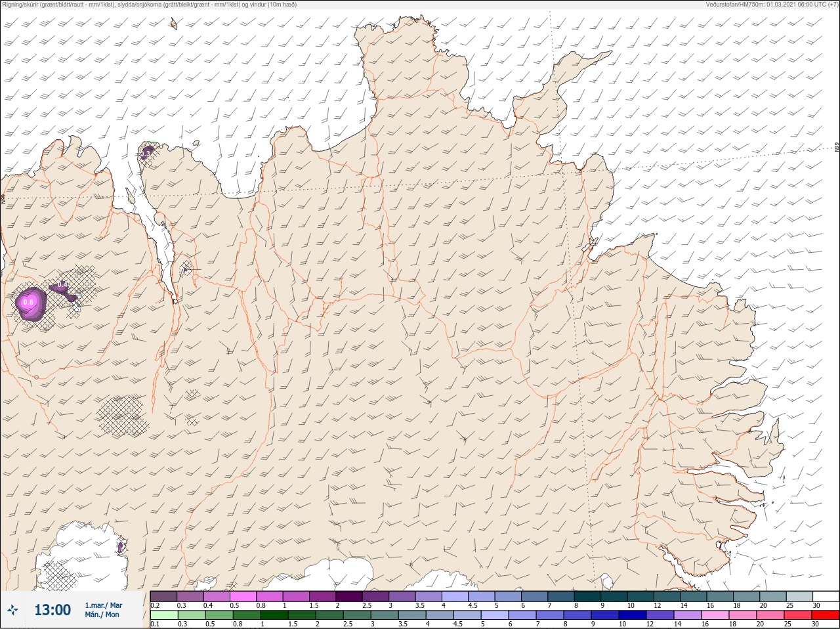Pick the dark green lower-scale swatch between 1 and 1.5

tap(274, 615)
